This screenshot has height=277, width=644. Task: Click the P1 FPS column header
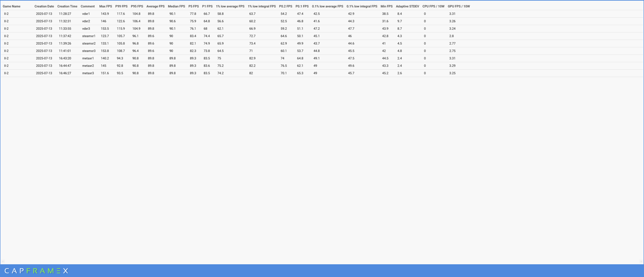click(207, 6)
